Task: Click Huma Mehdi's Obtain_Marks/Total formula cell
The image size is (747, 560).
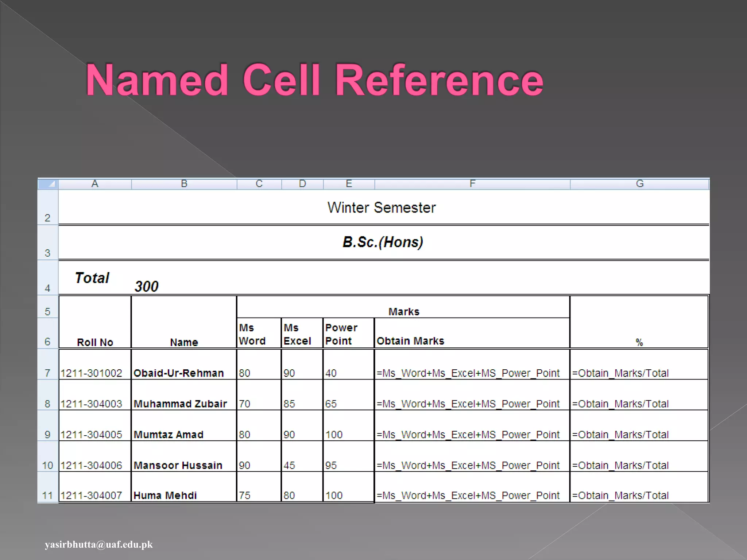Action: point(620,495)
